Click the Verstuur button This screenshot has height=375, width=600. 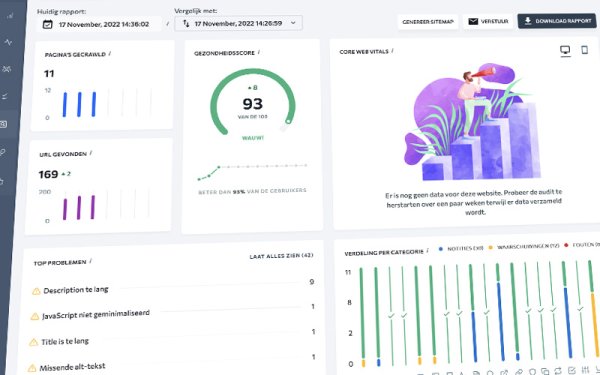pos(488,21)
